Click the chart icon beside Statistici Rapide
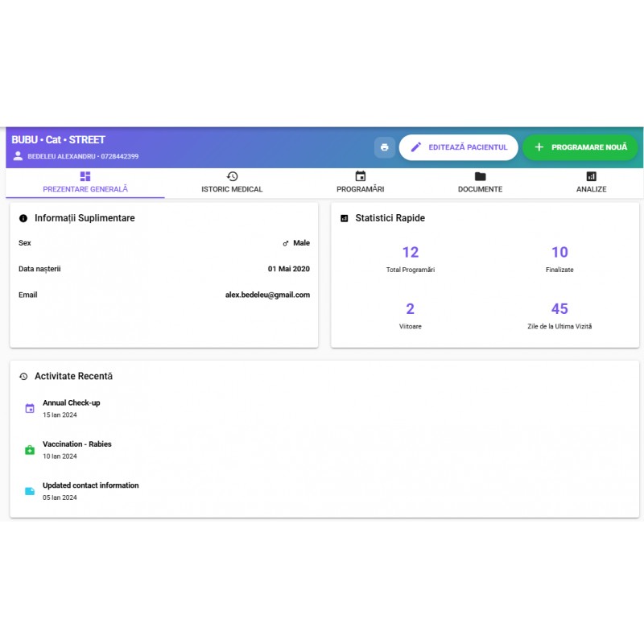This screenshot has width=644, height=644. point(345,218)
